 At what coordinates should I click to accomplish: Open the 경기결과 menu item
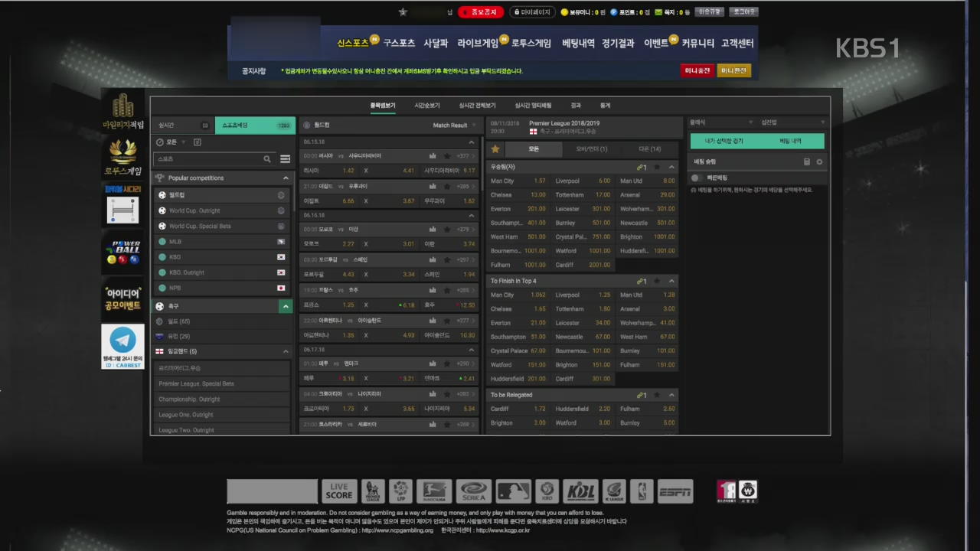click(618, 44)
